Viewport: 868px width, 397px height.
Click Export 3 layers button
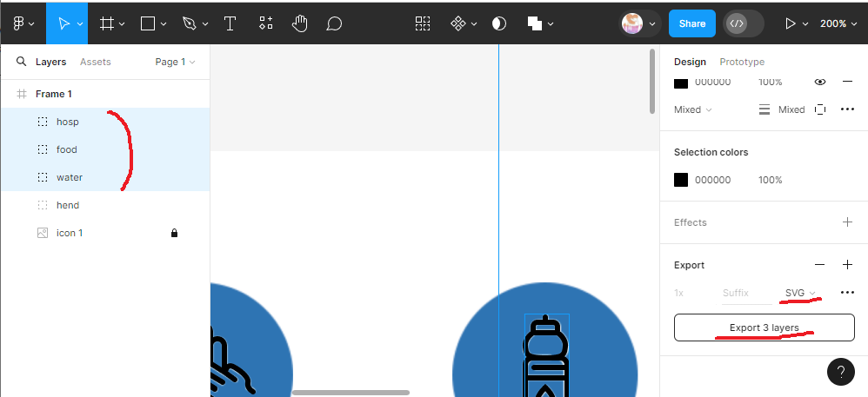(764, 328)
